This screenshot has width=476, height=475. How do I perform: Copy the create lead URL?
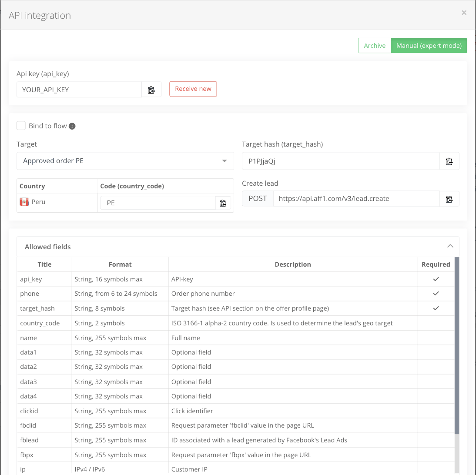click(449, 199)
